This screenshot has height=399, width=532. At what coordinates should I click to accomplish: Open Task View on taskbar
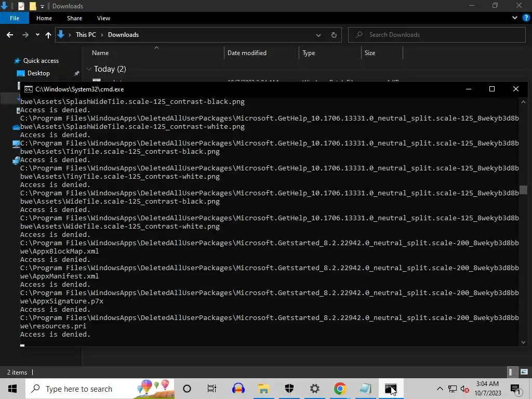coord(212,389)
